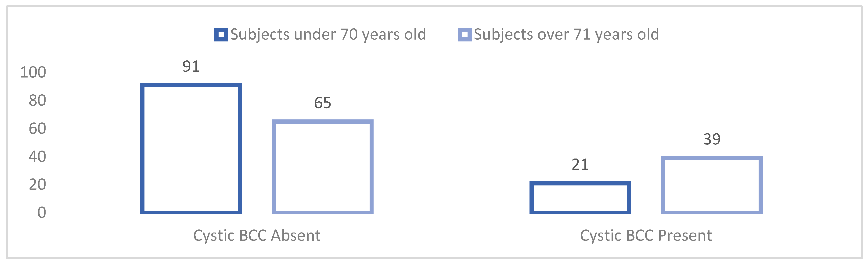Viewport: 868px width, 266px height.
Task: Click the light blue legend swatch
Action: (465, 34)
